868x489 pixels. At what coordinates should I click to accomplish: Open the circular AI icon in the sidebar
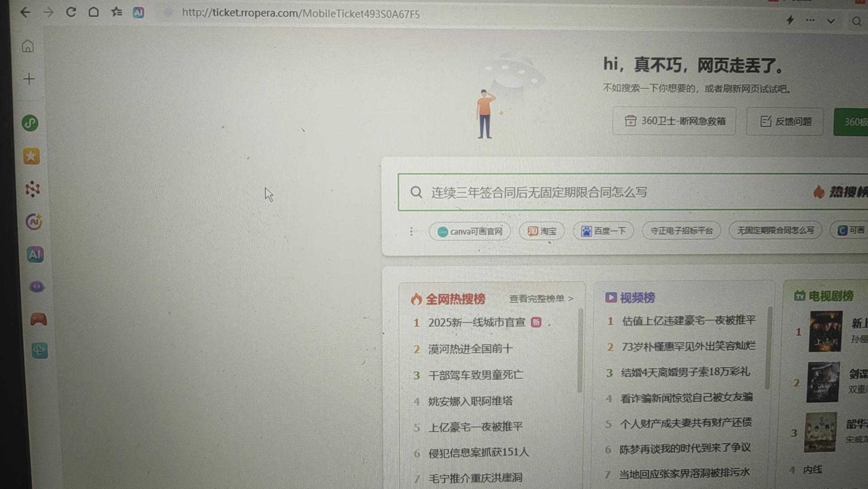coord(34,221)
